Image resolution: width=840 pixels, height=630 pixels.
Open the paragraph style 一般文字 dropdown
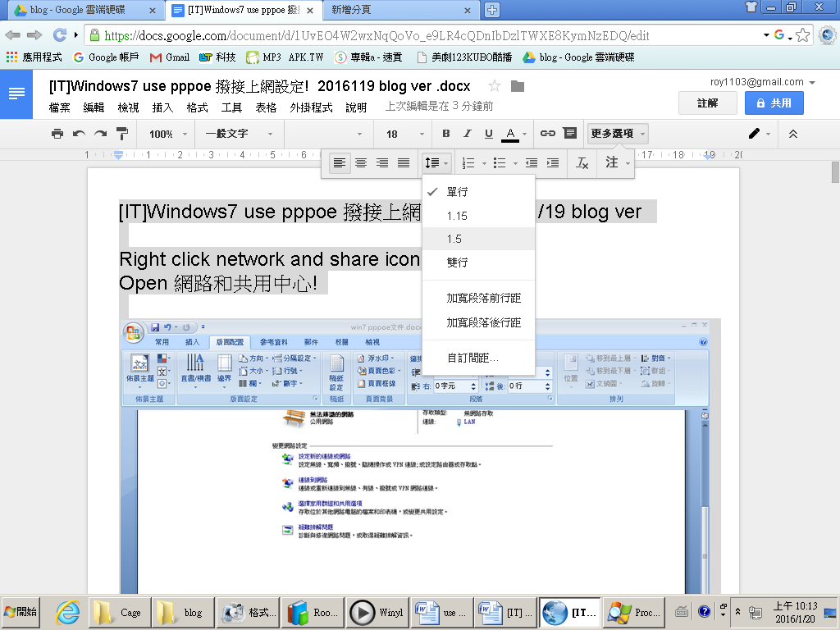click(239, 134)
